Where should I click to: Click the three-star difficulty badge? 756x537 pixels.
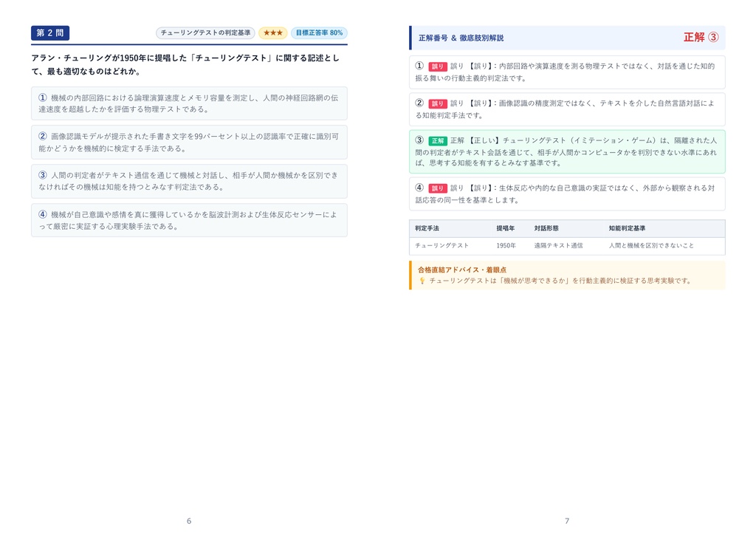coord(273,33)
